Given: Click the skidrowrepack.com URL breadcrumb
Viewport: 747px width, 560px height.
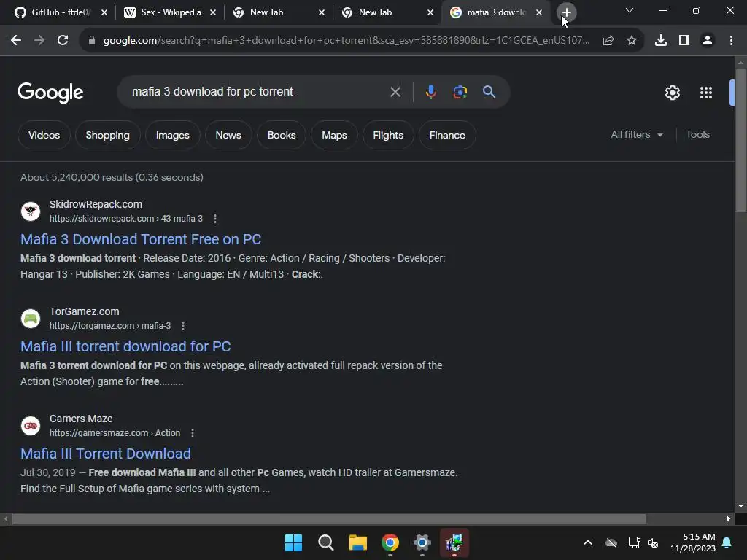Looking at the screenshot, I should coord(125,219).
